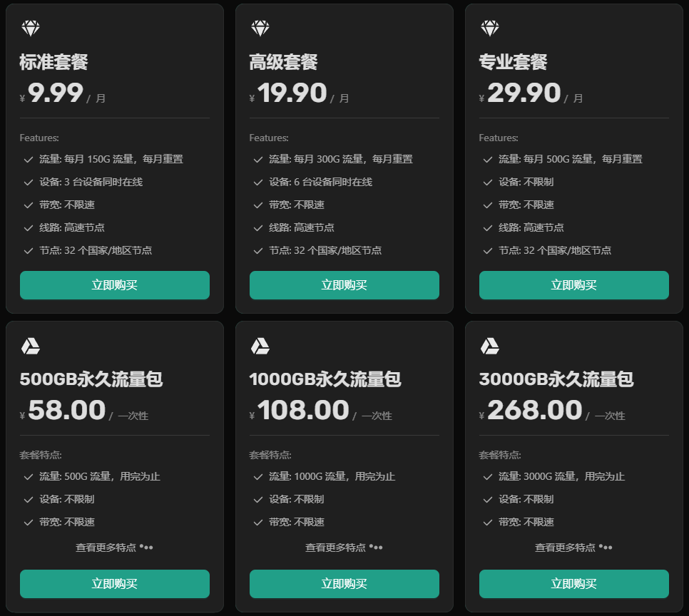Click diamond icon on 高级套餐 card
Image resolution: width=689 pixels, height=616 pixels.
click(x=260, y=29)
